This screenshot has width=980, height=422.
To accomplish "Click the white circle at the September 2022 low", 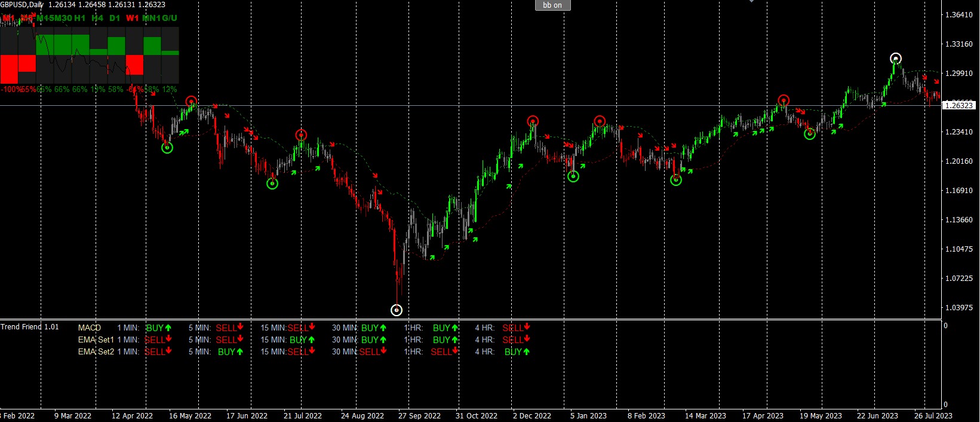I will (397, 310).
